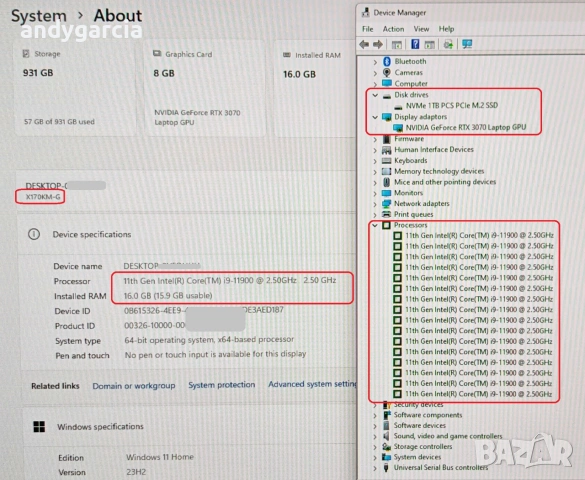
Task: Click the X170KM-G model name text
Action: tap(43, 197)
